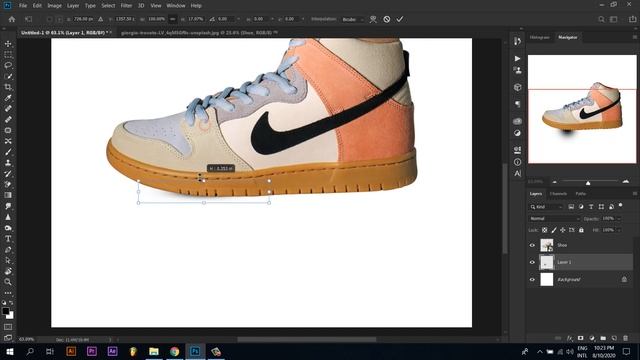The width and height of the screenshot is (640, 360).
Task: Open the File menu
Action: pos(23,6)
